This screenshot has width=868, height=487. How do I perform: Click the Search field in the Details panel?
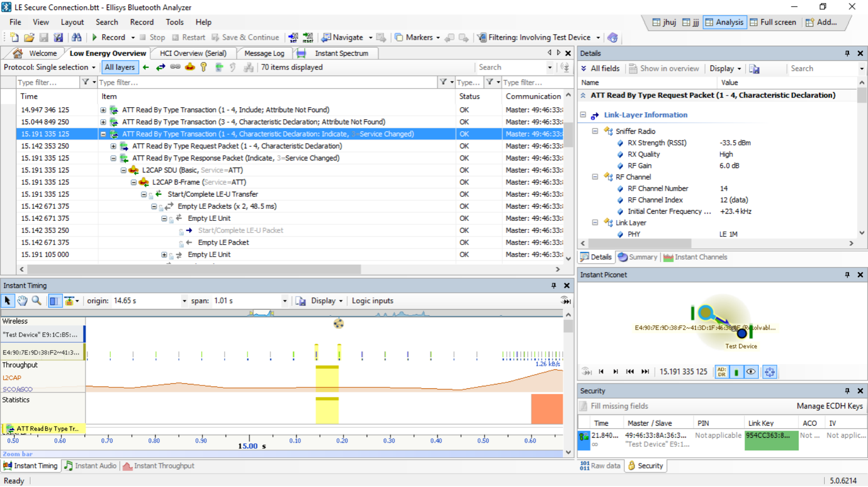pos(821,68)
